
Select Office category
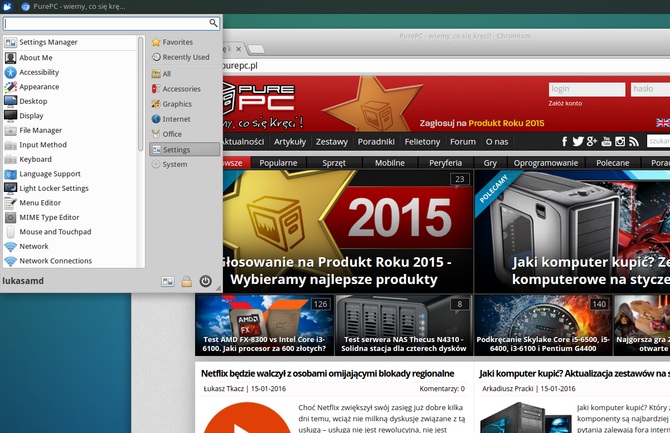click(185, 134)
